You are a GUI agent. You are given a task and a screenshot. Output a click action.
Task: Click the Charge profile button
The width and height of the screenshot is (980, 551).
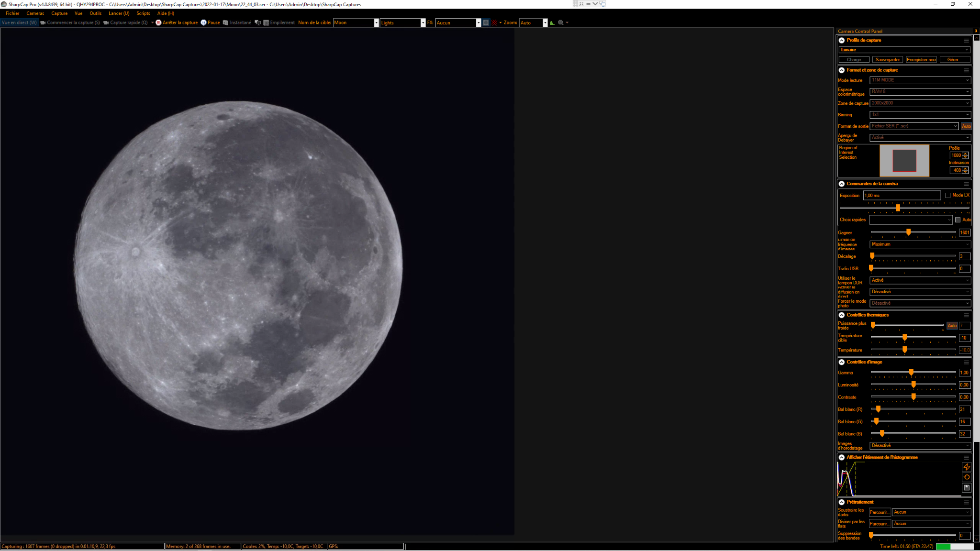point(854,60)
